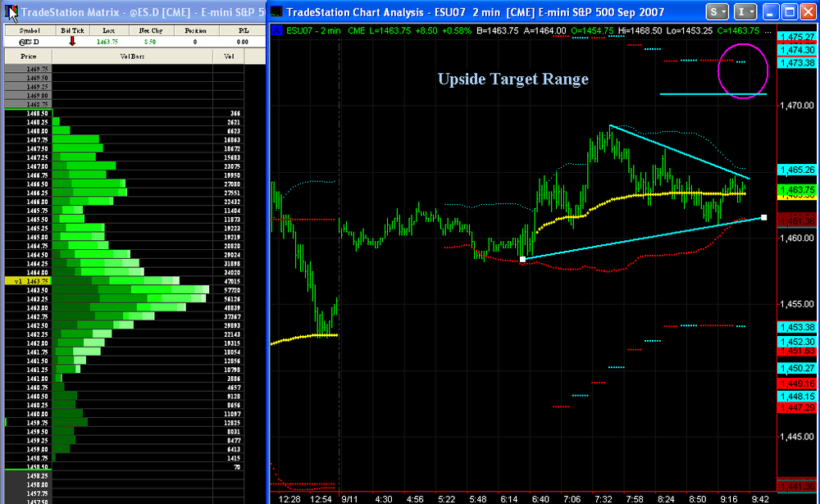820x504 pixels.
Task: Click the red Bid Tick down arrow
Action: tap(72, 41)
